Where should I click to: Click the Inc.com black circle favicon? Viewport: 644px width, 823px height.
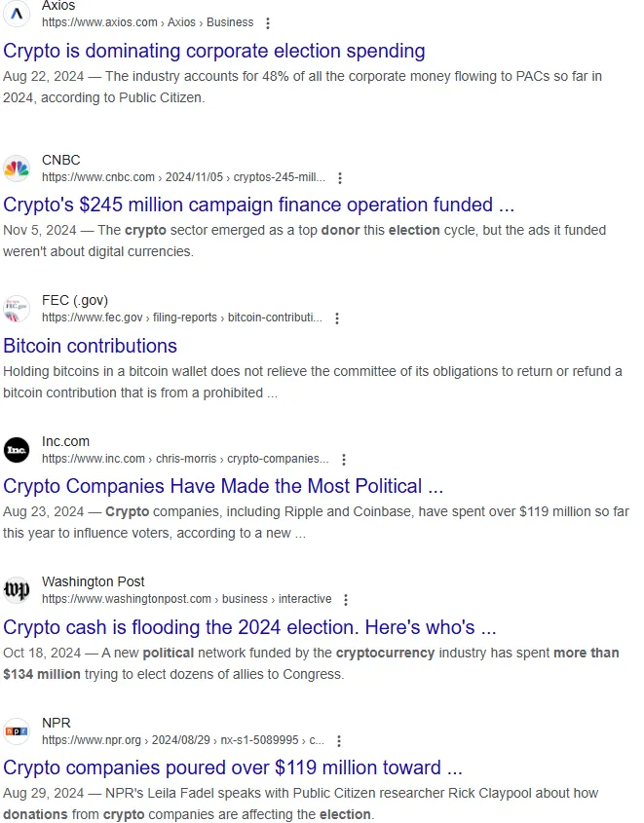(17, 450)
